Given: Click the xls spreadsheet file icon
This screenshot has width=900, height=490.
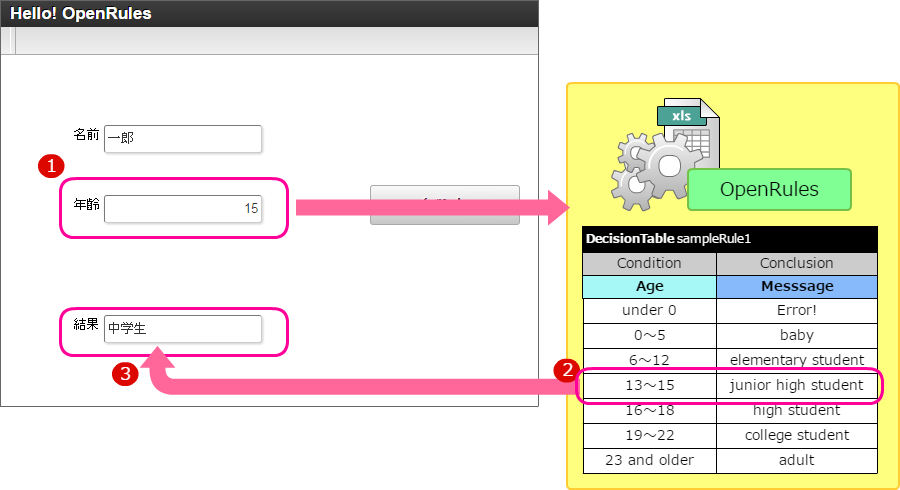Looking at the screenshot, I should point(689,132).
